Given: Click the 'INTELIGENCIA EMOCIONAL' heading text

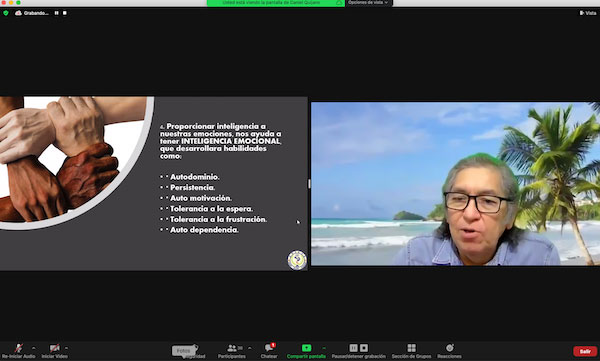Looking at the screenshot, I should click(x=231, y=141).
